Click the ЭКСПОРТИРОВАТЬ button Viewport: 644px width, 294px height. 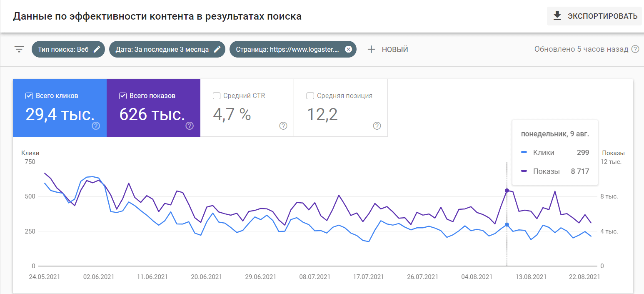click(594, 16)
